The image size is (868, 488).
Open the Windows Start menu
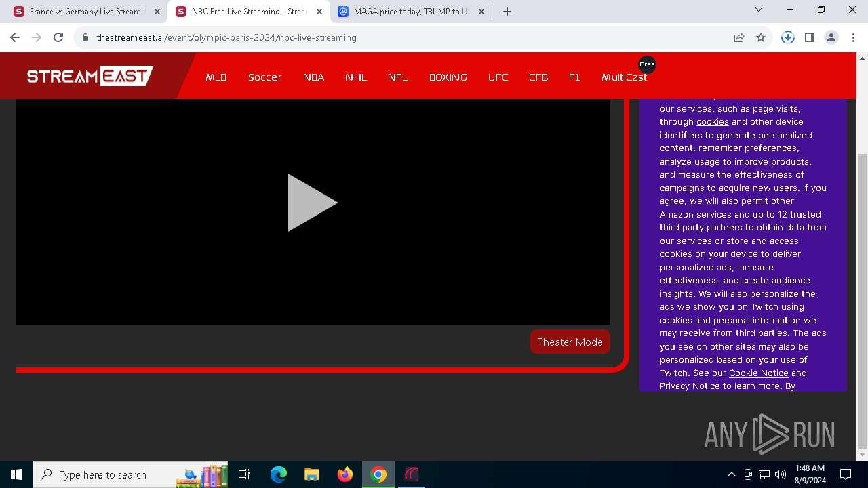[16, 474]
